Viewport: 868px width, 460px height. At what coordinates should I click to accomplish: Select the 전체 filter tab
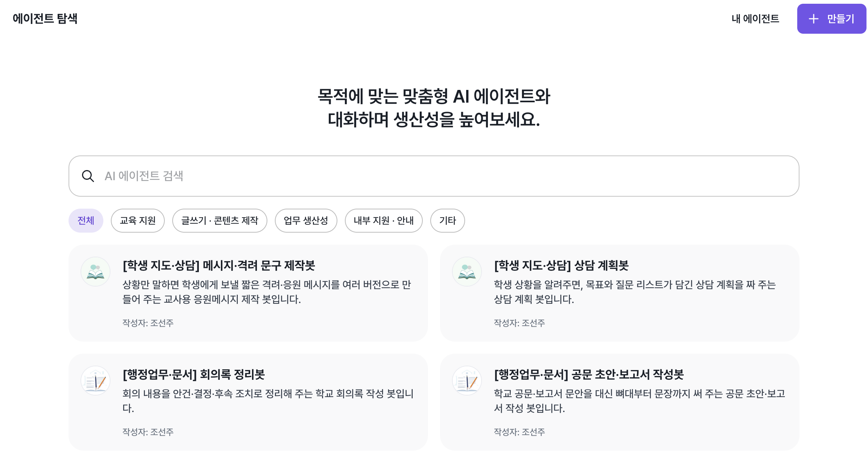[x=86, y=221]
